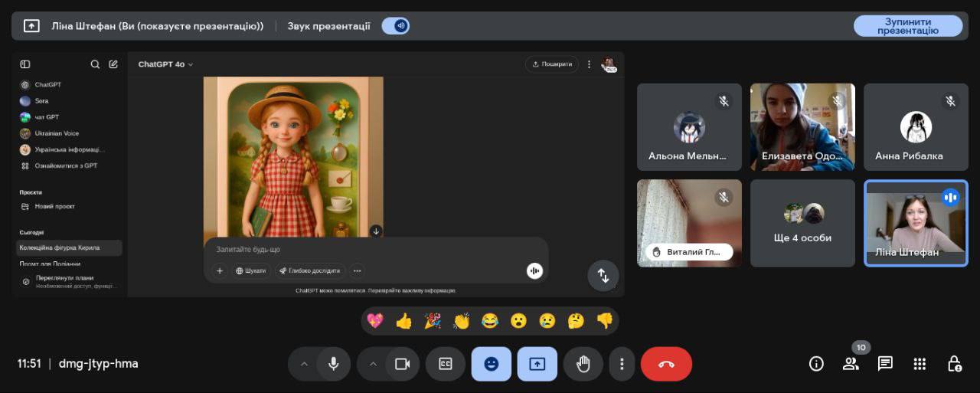Select Sora in the ChatGPT sidebar
The height and width of the screenshot is (393, 980).
pos(41,101)
